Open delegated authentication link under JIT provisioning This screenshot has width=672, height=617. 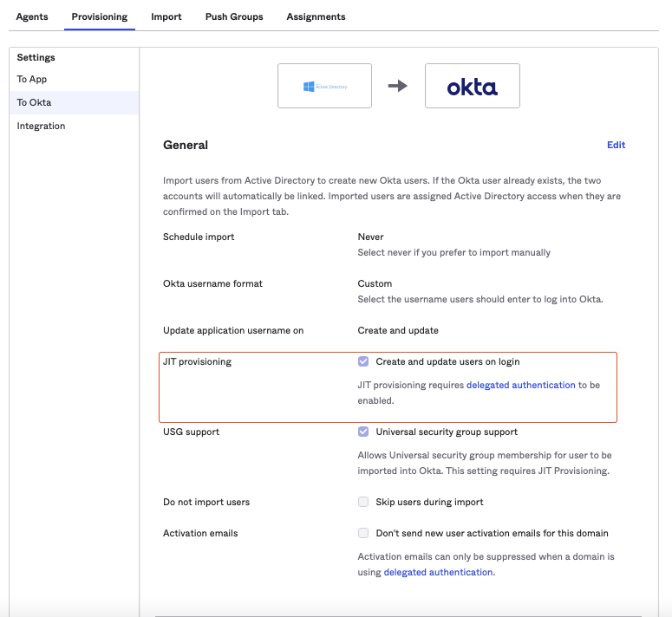(x=520, y=385)
